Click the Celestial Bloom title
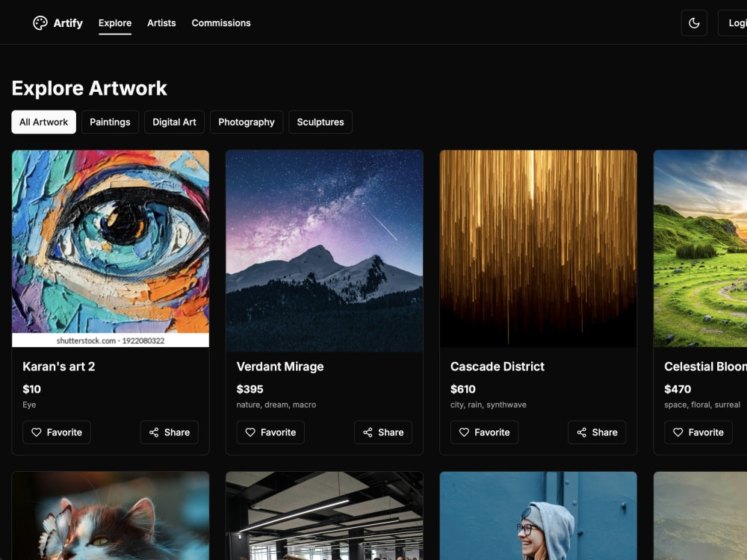 coord(706,367)
